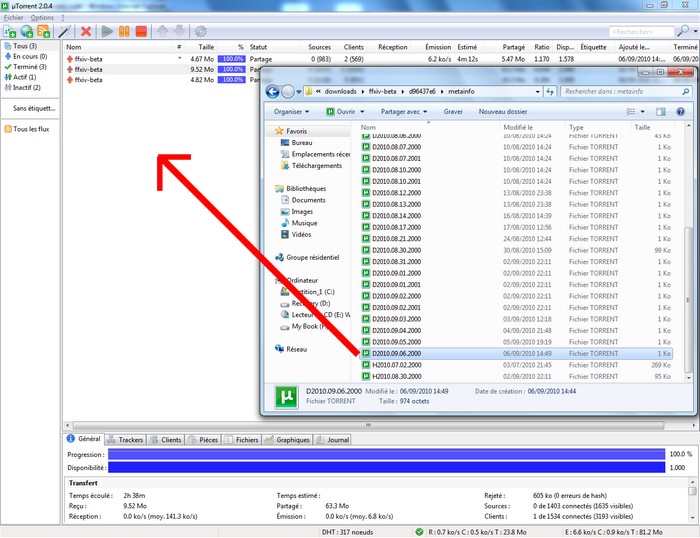Open µTorrent search engine dropdown arrow
This screenshot has height=538, width=700.
click(x=695, y=31)
